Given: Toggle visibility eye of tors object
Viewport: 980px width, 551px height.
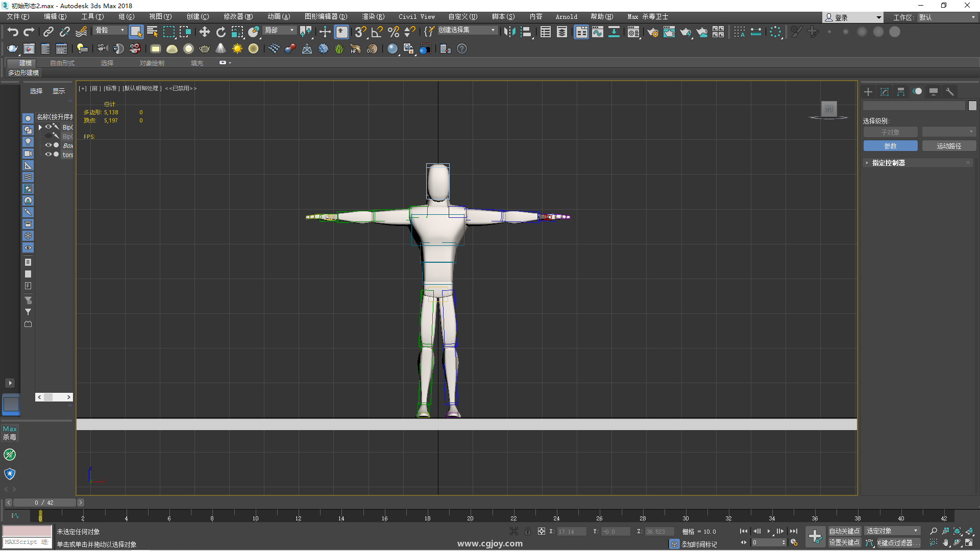Looking at the screenshot, I should (x=48, y=155).
